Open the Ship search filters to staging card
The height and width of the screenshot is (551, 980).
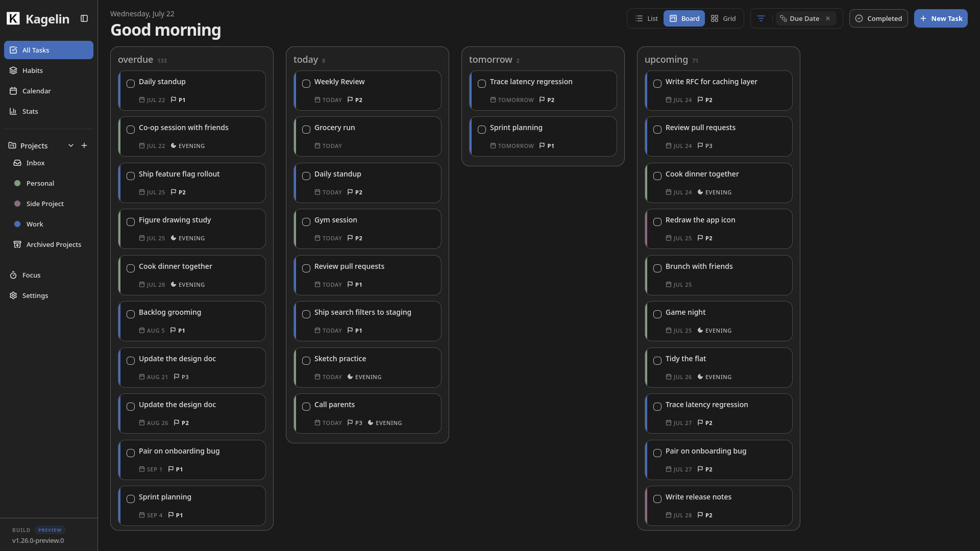pyautogui.click(x=367, y=321)
